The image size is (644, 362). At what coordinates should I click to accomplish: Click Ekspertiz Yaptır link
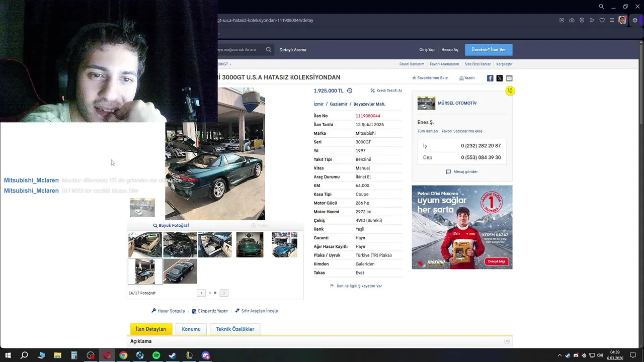(x=210, y=311)
